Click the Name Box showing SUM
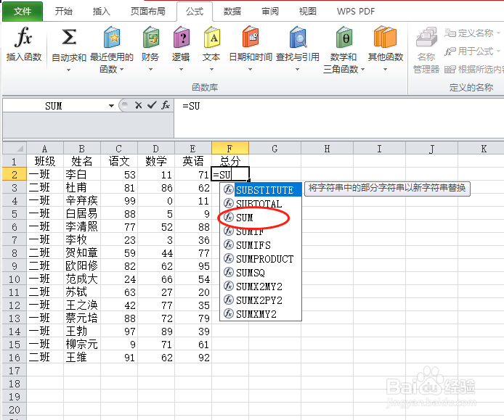This screenshot has height=420, width=504. pos(54,106)
